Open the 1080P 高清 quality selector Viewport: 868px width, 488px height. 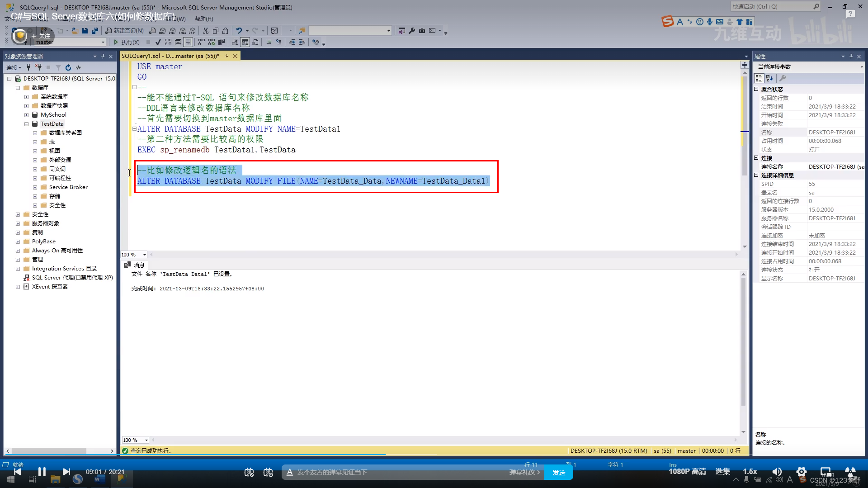point(687,471)
